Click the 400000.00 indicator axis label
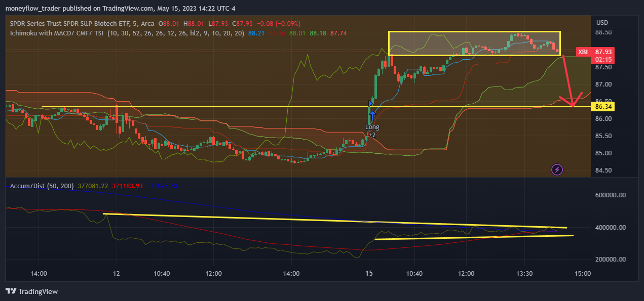 [x=611, y=228]
